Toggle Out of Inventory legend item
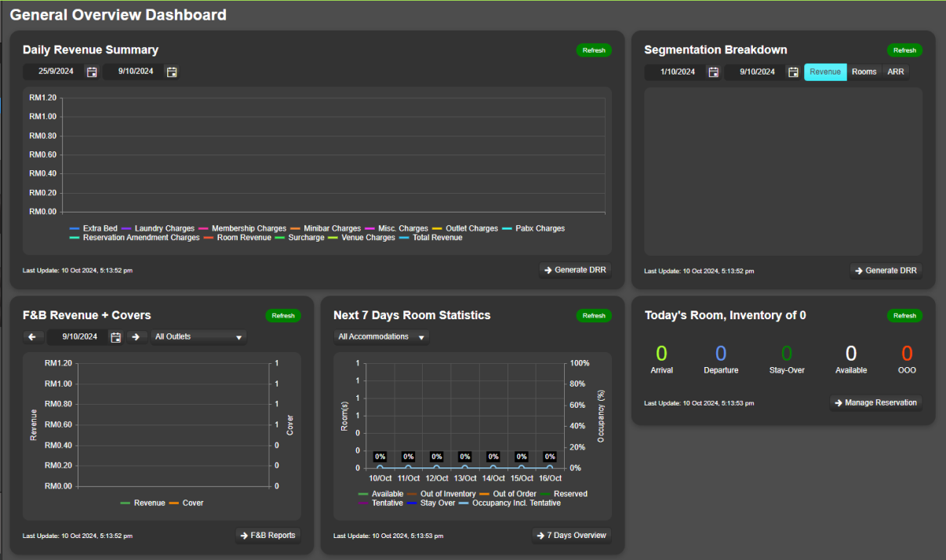This screenshot has height=560, width=946. (x=442, y=494)
